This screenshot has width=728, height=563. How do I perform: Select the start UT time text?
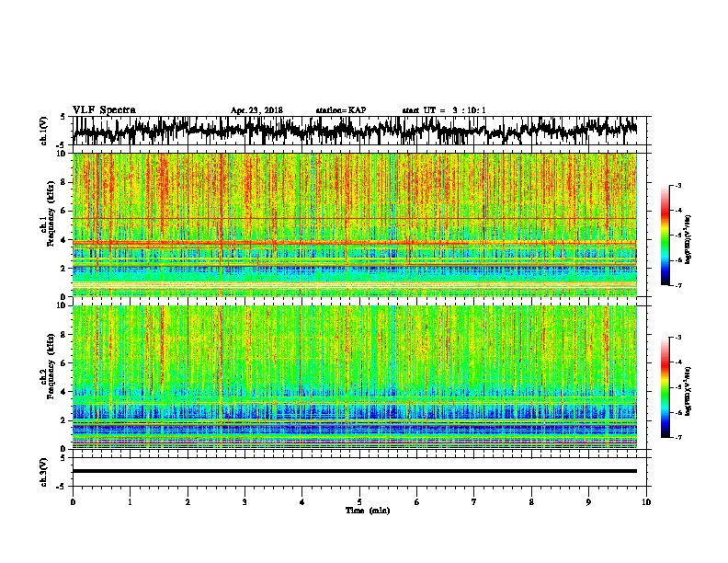[x=444, y=110]
